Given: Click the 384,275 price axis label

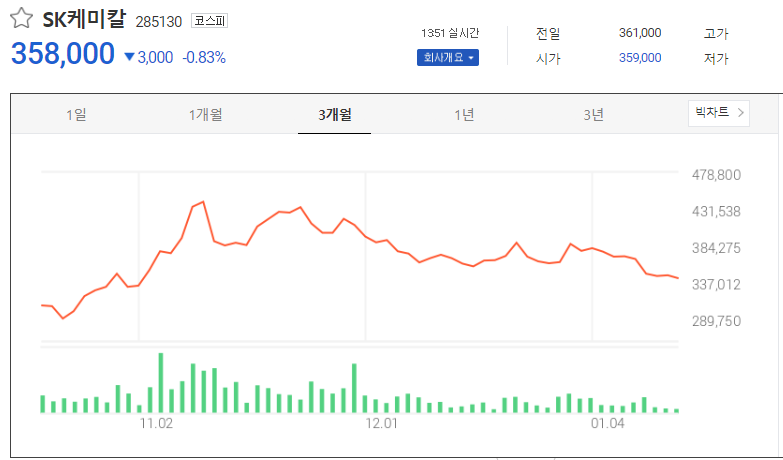Looking at the screenshot, I should [716, 248].
